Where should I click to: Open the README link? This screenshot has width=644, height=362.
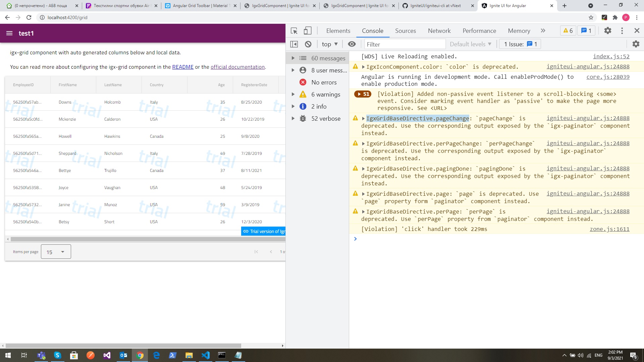(x=182, y=67)
